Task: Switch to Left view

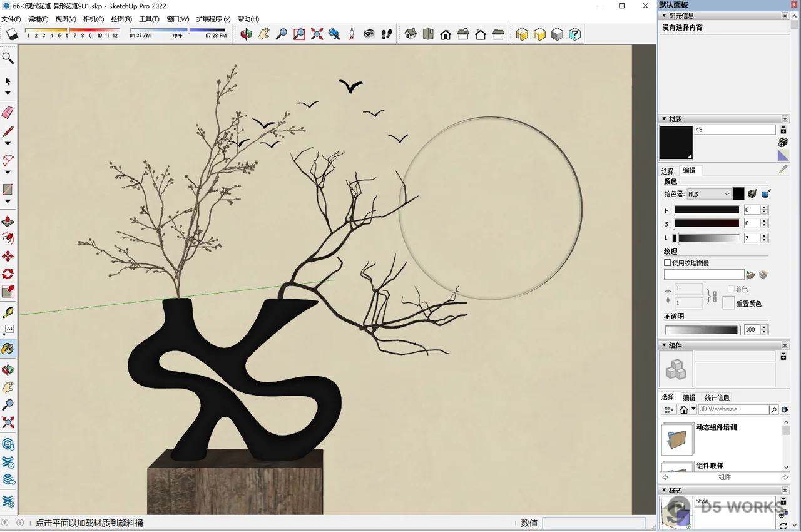Action: (x=498, y=34)
